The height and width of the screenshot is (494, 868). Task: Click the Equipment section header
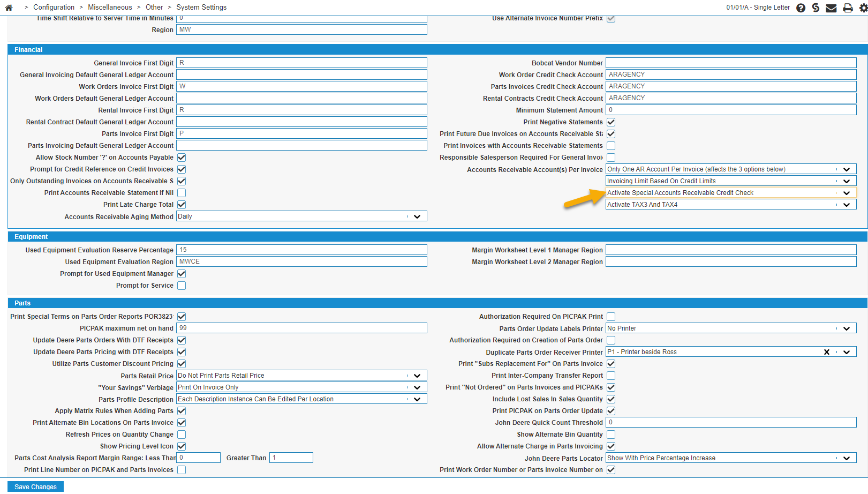tap(437, 236)
